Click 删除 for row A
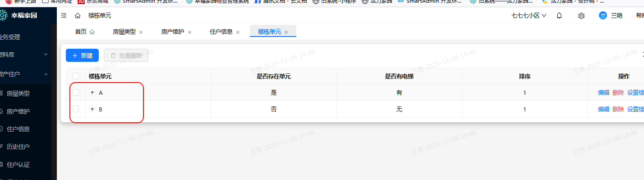Screen dimensions: 644x180 pyautogui.click(x=618, y=92)
